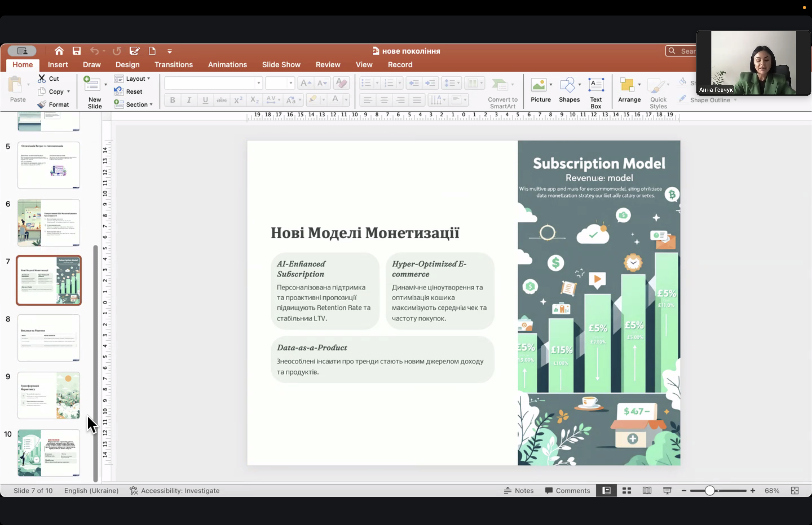
Task: Switch to the Transitions tab
Action: tap(173, 64)
